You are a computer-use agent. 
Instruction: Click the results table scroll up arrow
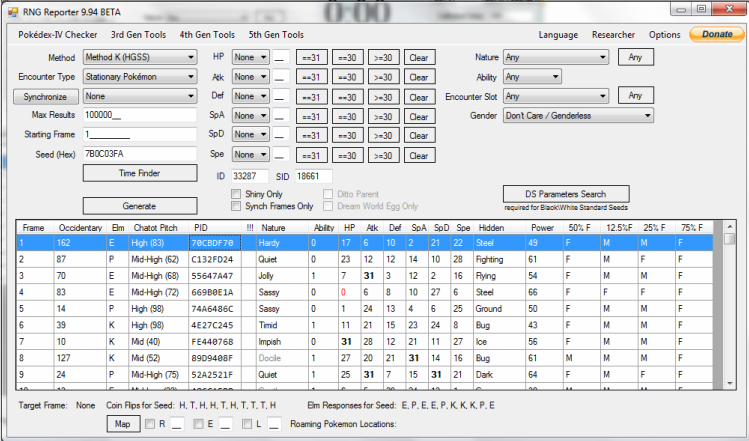coord(729,226)
